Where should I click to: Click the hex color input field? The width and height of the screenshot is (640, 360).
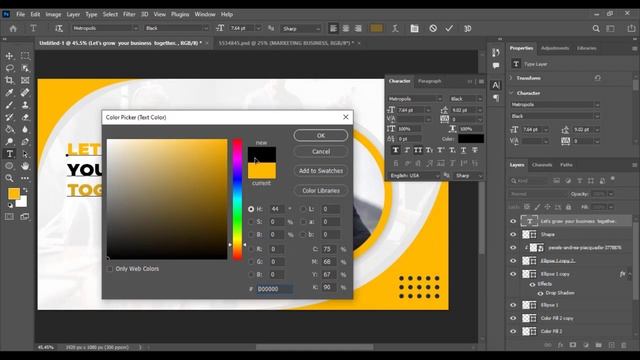[x=274, y=289]
